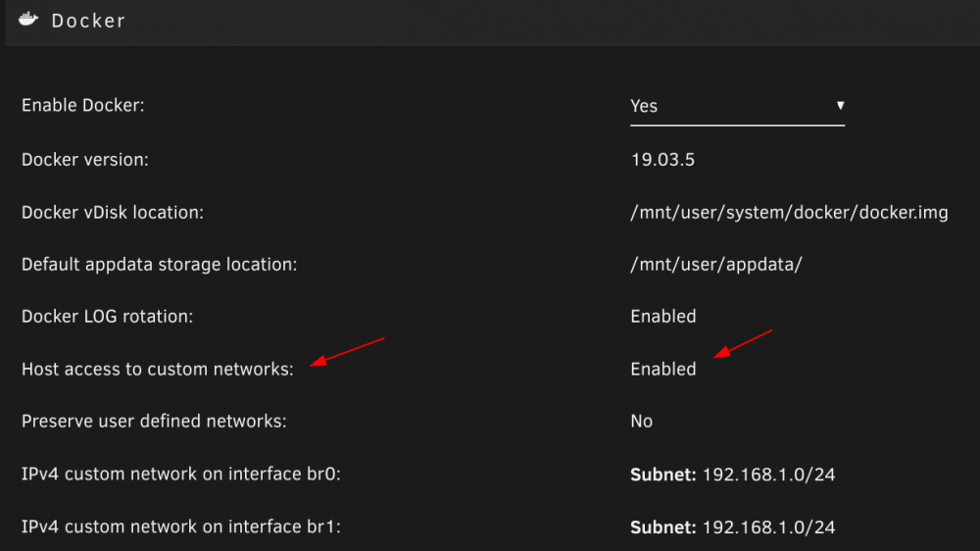Click the appdata path /mnt/user/appdata/
Screen dimensions: 980x551
tap(716, 265)
